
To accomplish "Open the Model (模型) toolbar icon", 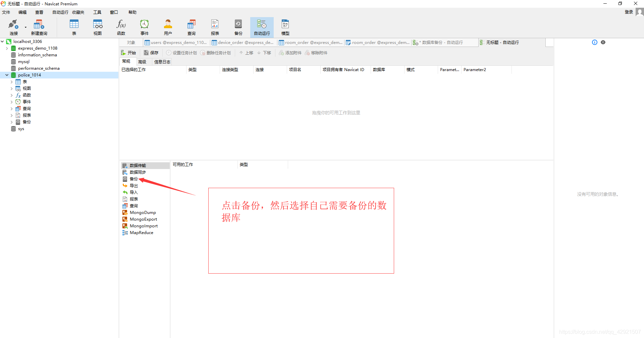I will [285, 27].
